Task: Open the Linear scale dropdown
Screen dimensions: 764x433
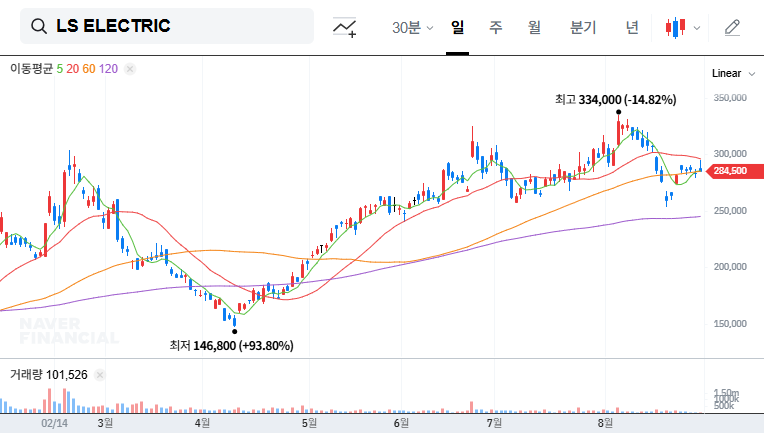Action: 733,74
